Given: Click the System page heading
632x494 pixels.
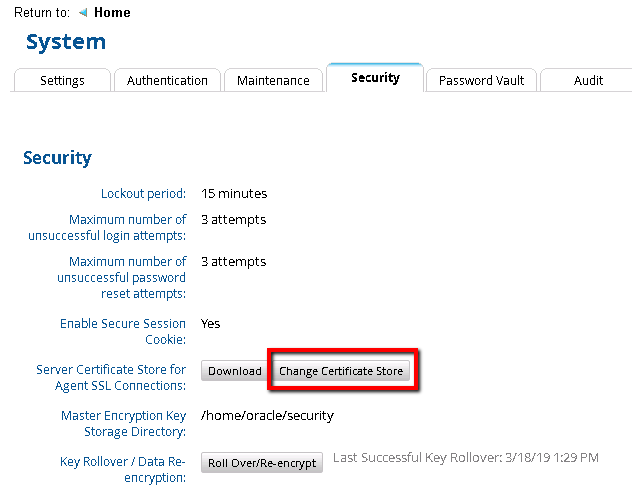Looking at the screenshot, I should (x=66, y=42).
